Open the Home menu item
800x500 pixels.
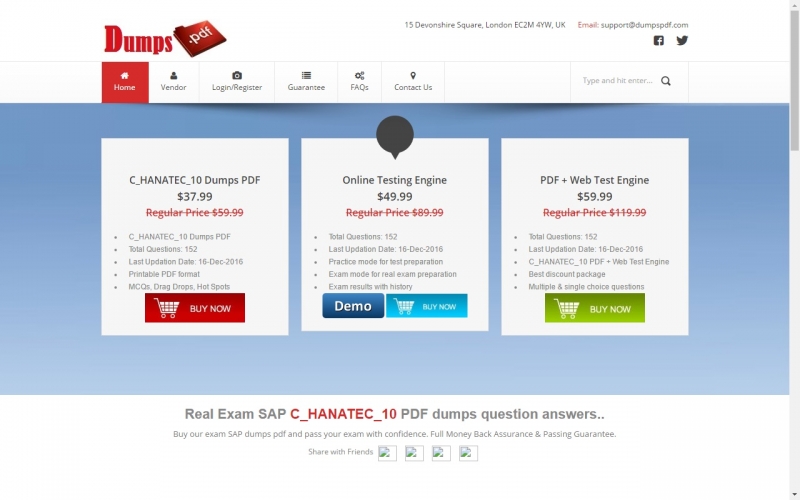[x=125, y=82]
